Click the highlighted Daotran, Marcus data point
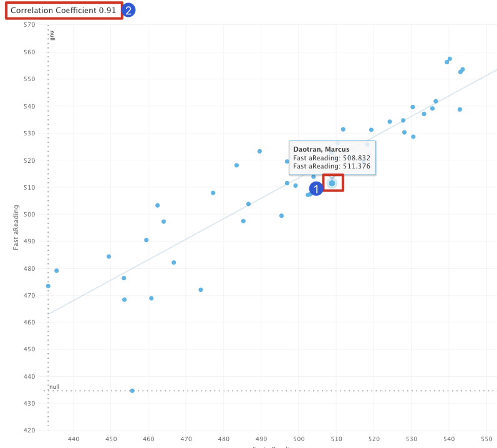The height and width of the screenshot is (448, 497). pyautogui.click(x=332, y=183)
